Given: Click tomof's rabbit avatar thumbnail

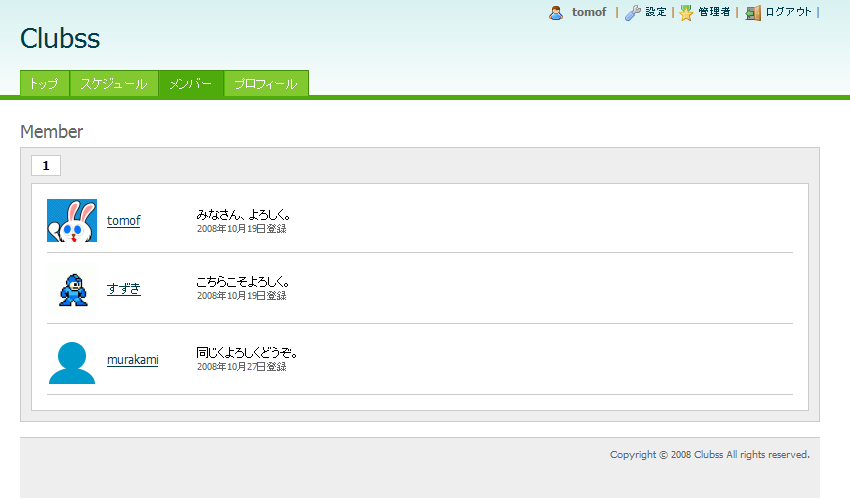Looking at the screenshot, I should [x=72, y=221].
